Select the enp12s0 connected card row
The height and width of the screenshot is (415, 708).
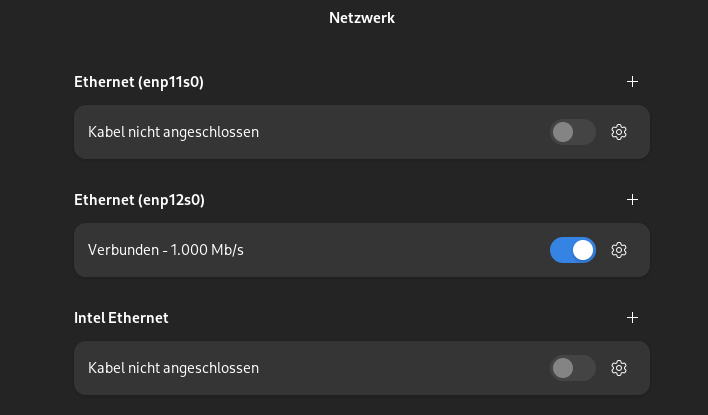(x=362, y=250)
